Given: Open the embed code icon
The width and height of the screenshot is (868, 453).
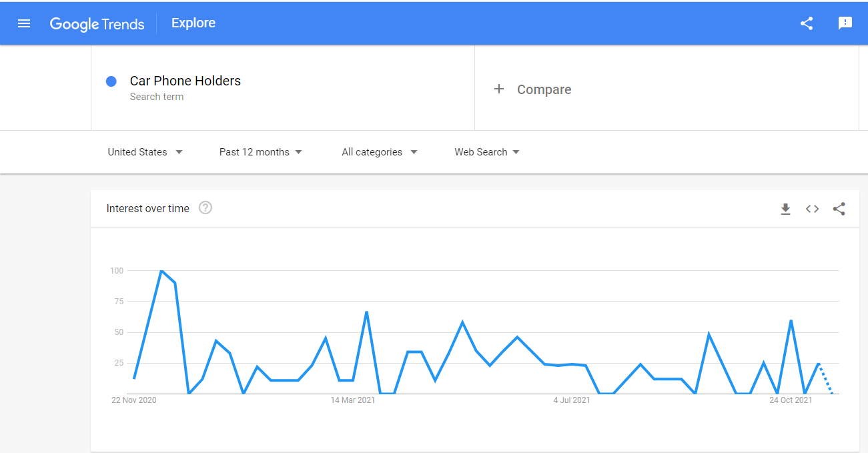Looking at the screenshot, I should 812,209.
